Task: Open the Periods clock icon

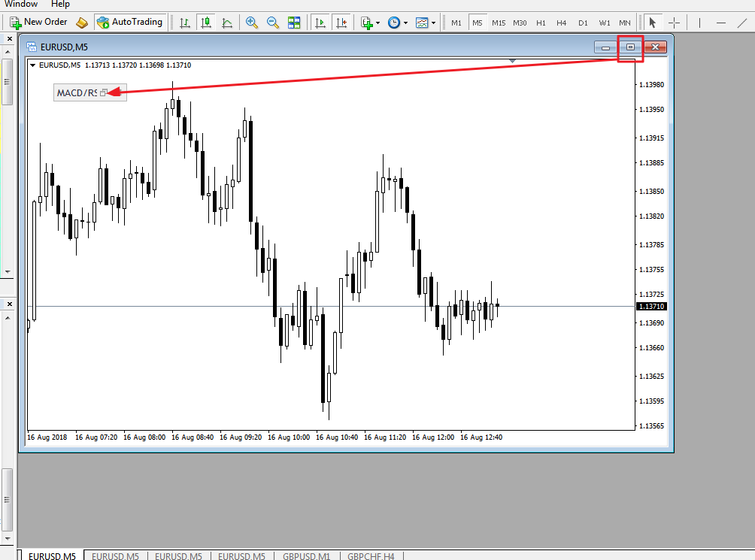Action: pyautogui.click(x=394, y=23)
